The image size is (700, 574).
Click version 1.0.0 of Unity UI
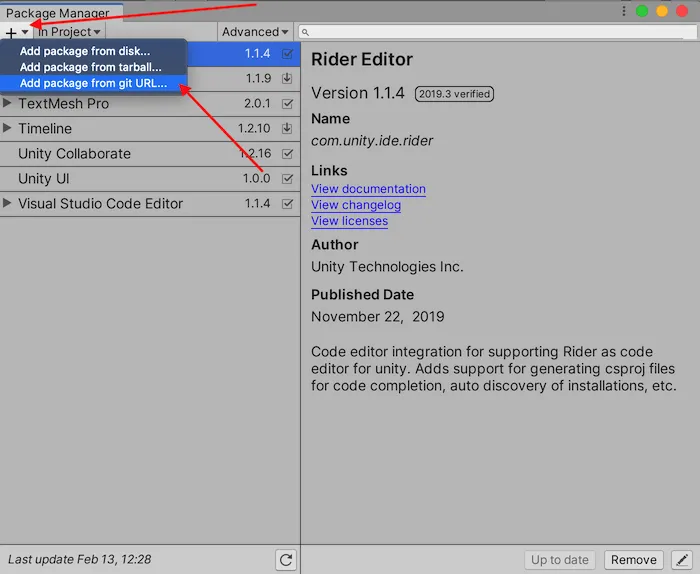(257, 179)
